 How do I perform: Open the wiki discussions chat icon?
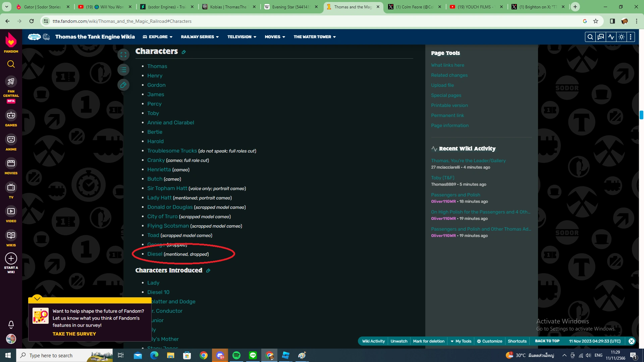[x=600, y=37]
